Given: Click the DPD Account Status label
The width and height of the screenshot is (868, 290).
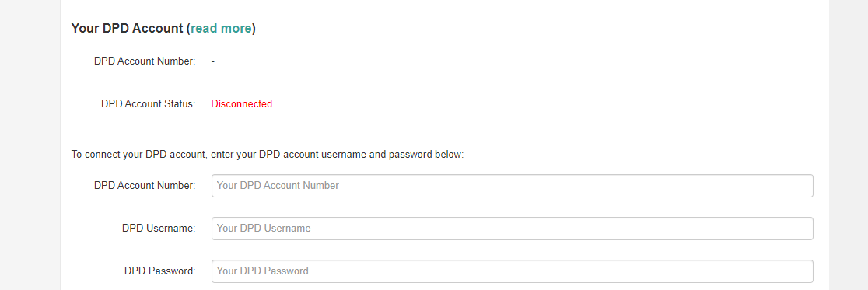Looking at the screenshot, I should point(149,104).
